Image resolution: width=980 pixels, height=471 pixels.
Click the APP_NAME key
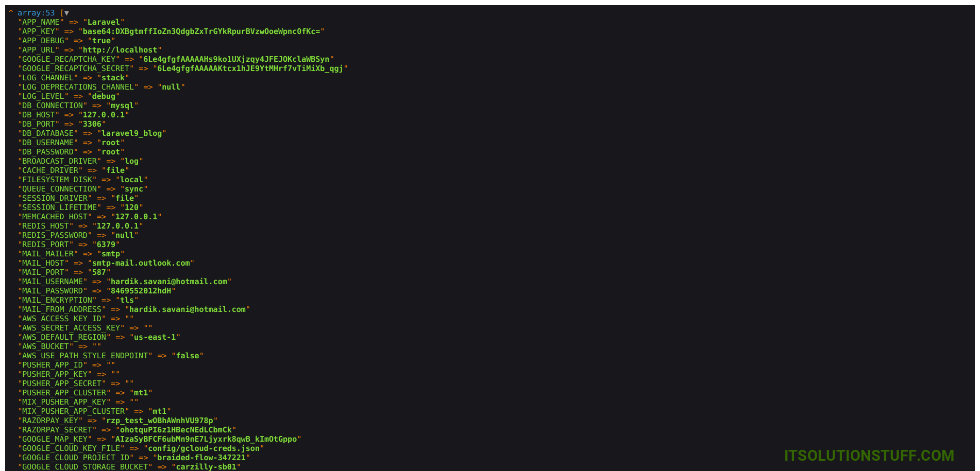(41, 22)
